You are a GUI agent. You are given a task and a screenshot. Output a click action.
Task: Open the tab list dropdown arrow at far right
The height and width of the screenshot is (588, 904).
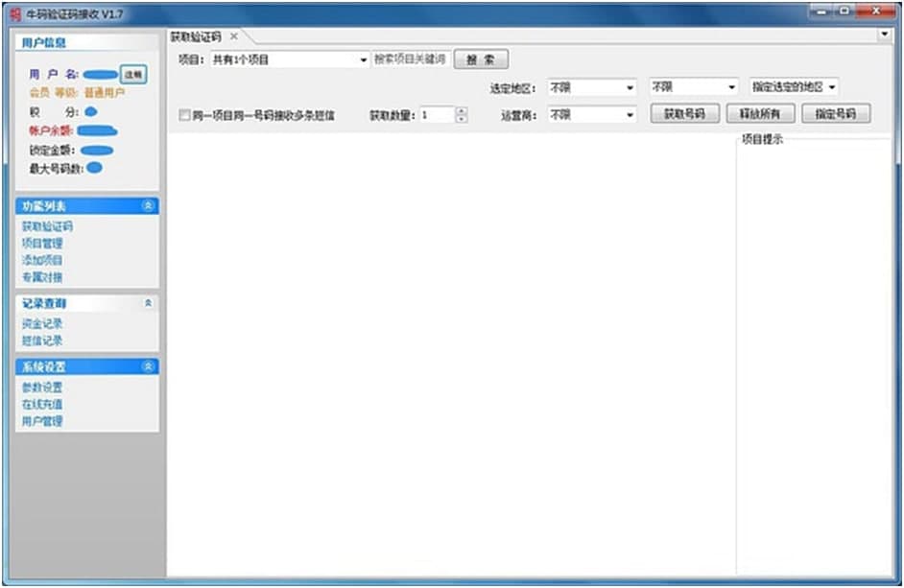(885, 35)
